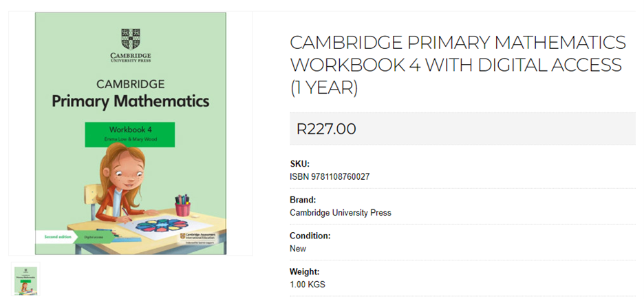Click the SKU label

300,164
